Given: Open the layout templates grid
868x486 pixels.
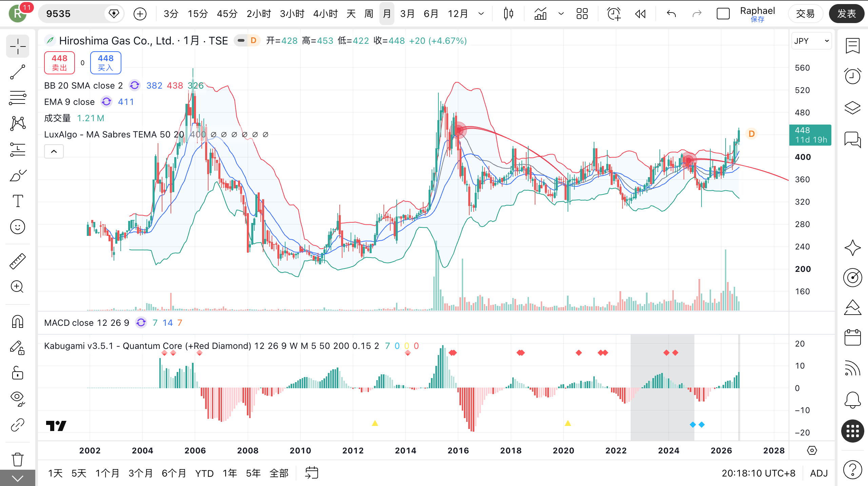Looking at the screenshot, I should 582,14.
